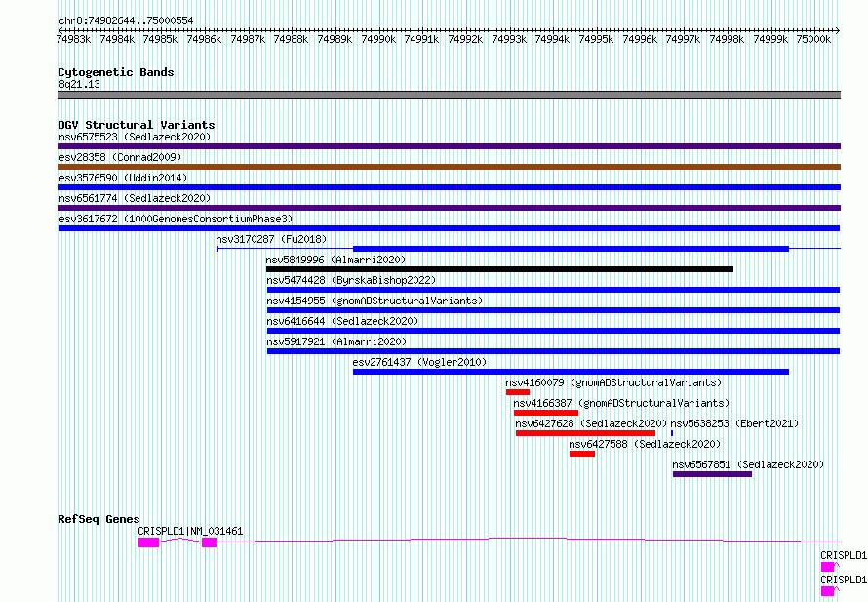Open nsv5638253 (Ebert2021) label

pyautogui.click(x=734, y=423)
